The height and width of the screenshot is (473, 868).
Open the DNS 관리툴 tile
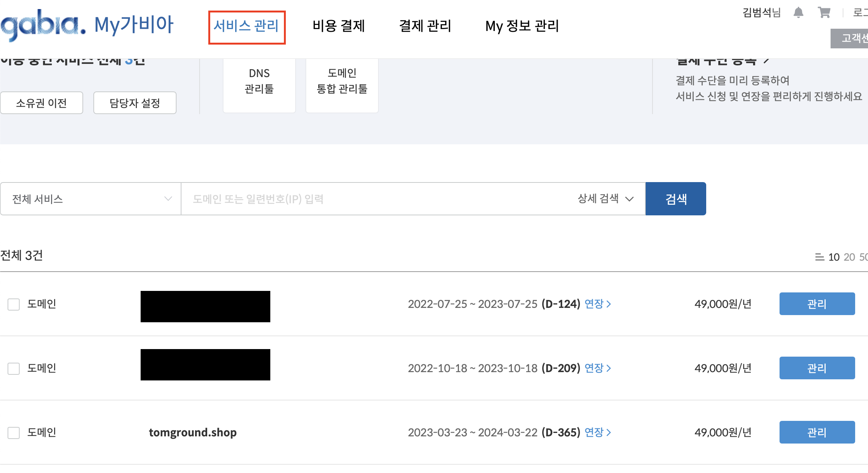pyautogui.click(x=259, y=85)
